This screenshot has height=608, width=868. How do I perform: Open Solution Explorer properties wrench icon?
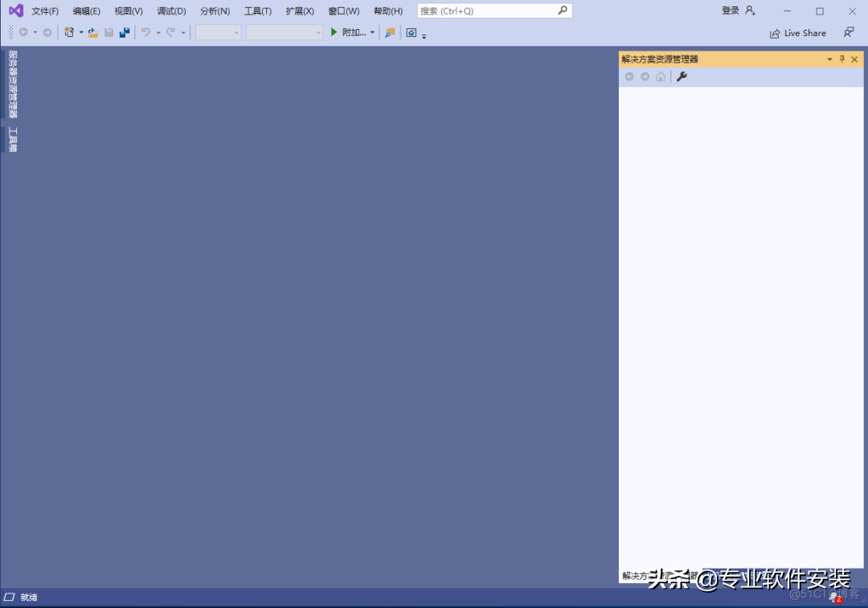click(x=682, y=76)
